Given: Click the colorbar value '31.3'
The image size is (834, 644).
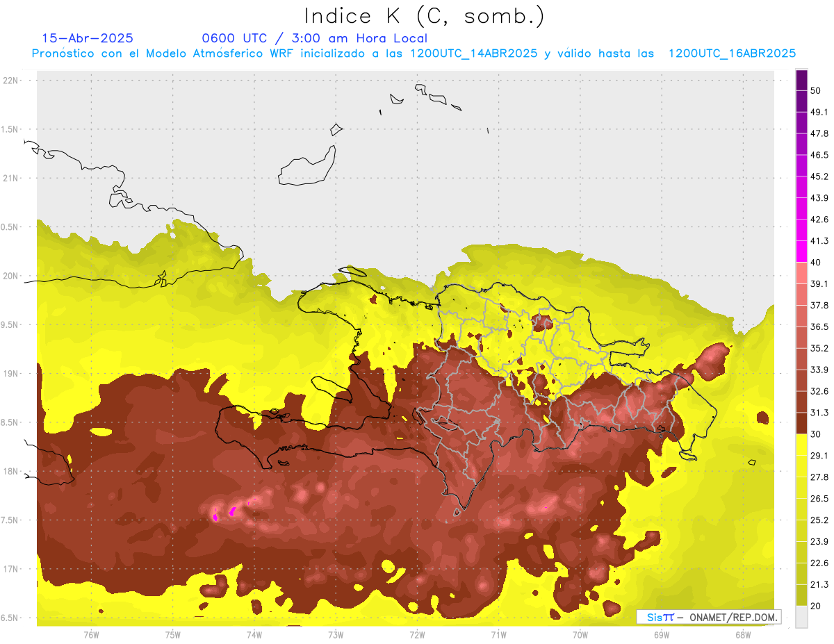Looking at the screenshot, I should [x=819, y=413].
